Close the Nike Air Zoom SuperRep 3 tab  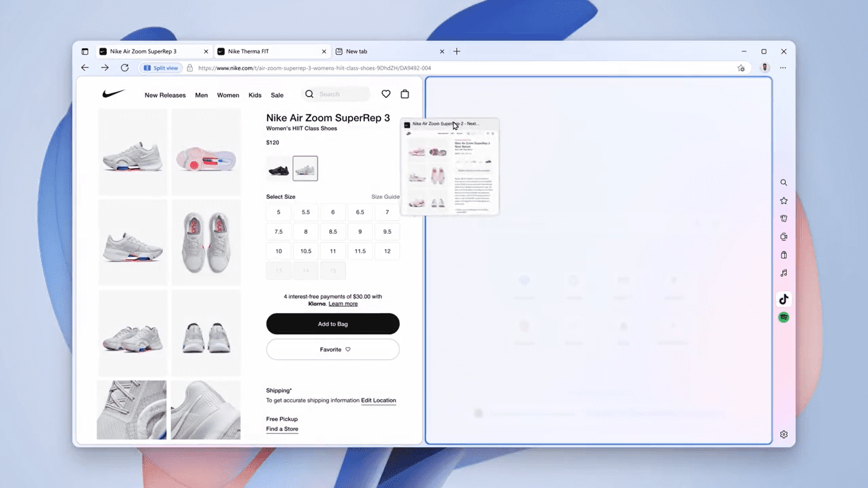(x=206, y=51)
